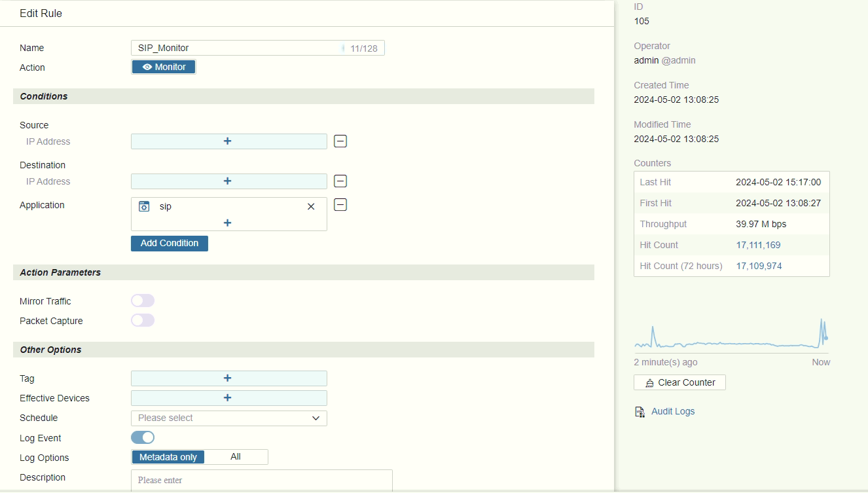Add Destination IP Address with plus field

(228, 181)
